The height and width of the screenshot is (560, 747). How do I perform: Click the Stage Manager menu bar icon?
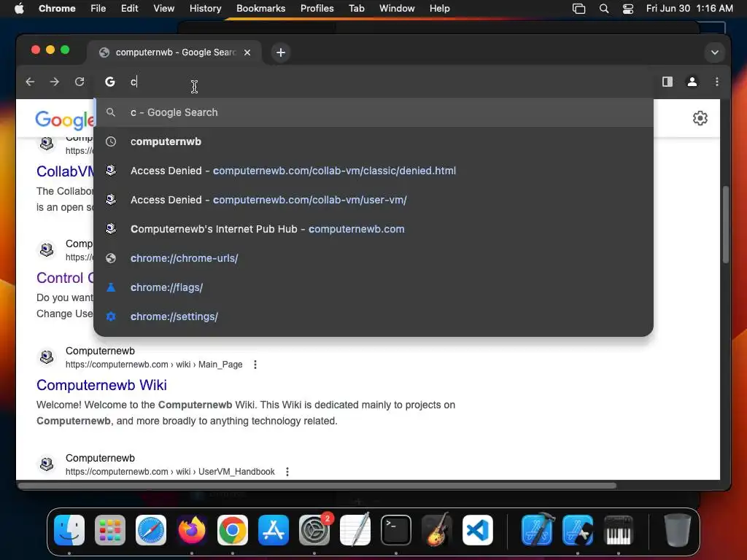(578, 9)
